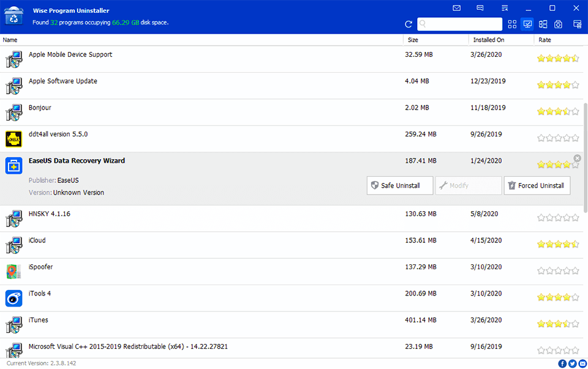Screen dimensions: 588x369
Task: Rate iSpoofer with the empty stars
Action: 558,270
